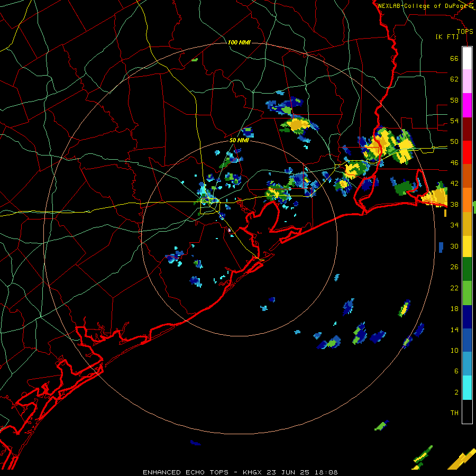
Task: Click the 'KHGX' radar site identifier
Action: (x=252, y=472)
